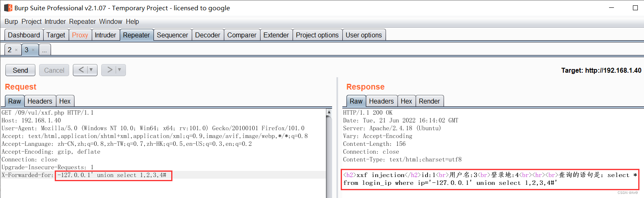Click the request Connection: close line

point(30,159)
